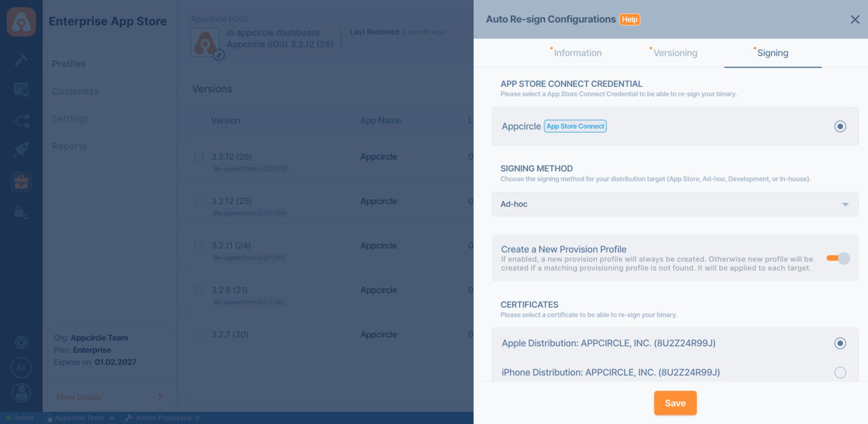Launch the Publish rocket icon
Screen dimensions: 868x424
coord(21,150)
